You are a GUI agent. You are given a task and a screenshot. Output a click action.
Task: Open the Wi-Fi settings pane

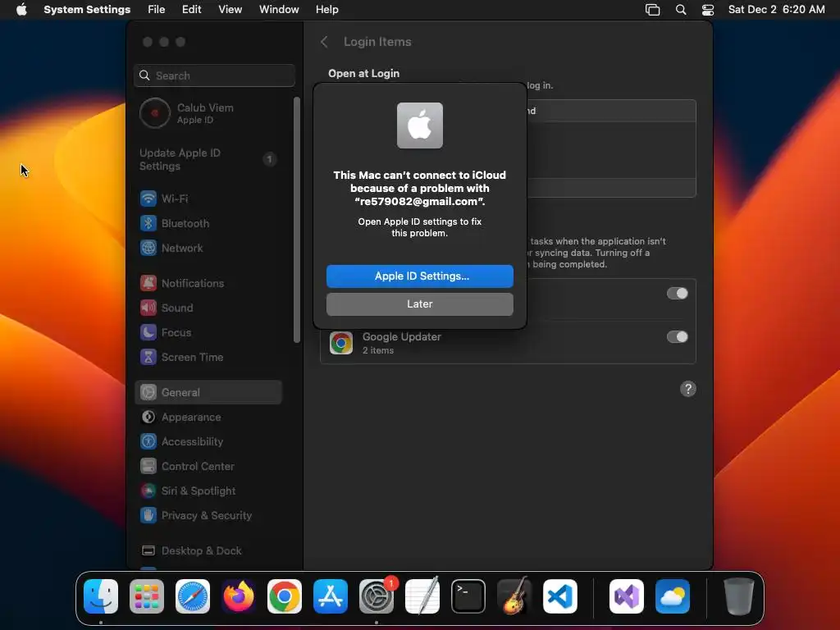coord(209,199)
